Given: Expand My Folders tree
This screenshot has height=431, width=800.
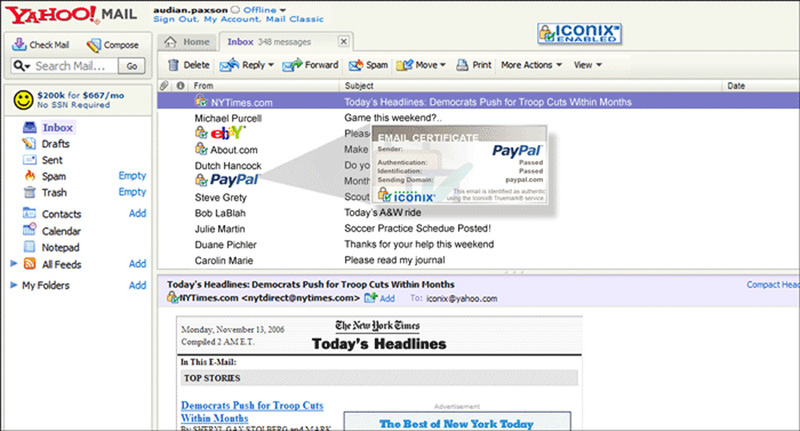Looking at the screenshot, I should pos(14,285).
